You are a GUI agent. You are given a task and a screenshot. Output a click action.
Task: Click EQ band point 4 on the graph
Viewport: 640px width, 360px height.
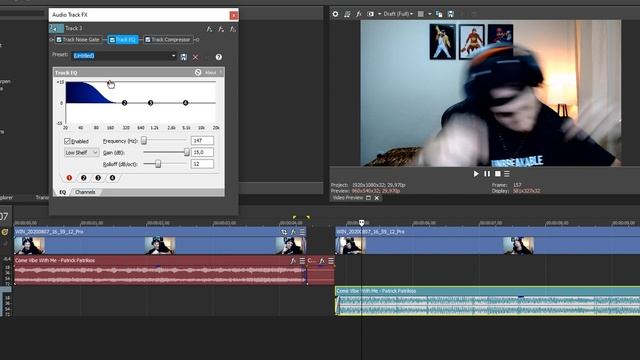185,103
